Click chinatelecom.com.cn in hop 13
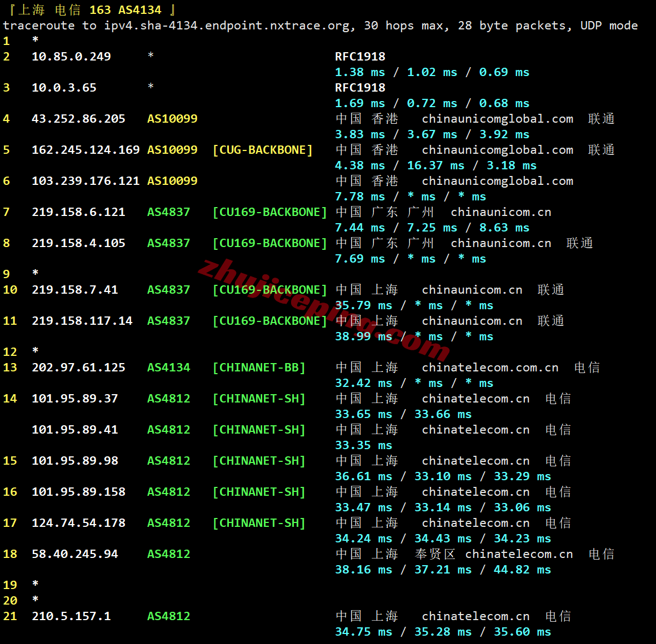This screenshot has height=644, width=656. [x=490, y=367]
